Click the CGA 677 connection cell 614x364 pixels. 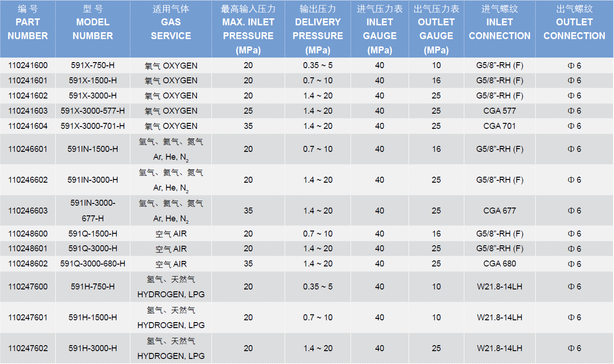pyautogui.click(x=500, y=211)
